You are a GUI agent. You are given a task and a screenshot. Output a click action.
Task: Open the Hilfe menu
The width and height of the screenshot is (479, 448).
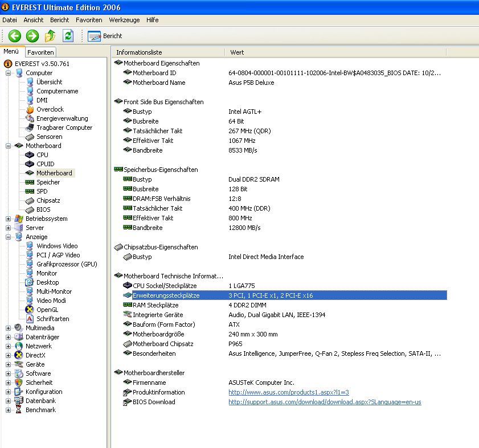tap(152, 20)
